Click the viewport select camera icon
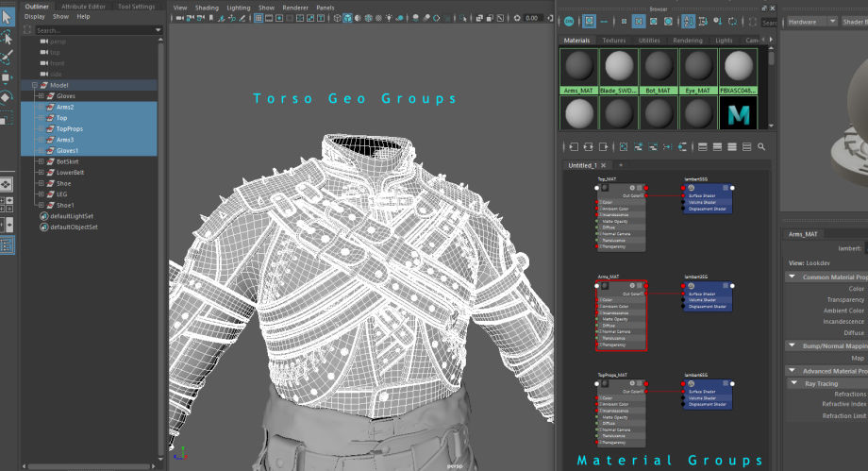Image resolution: width=868 pixels, height=471 pixels. (179, 18)
